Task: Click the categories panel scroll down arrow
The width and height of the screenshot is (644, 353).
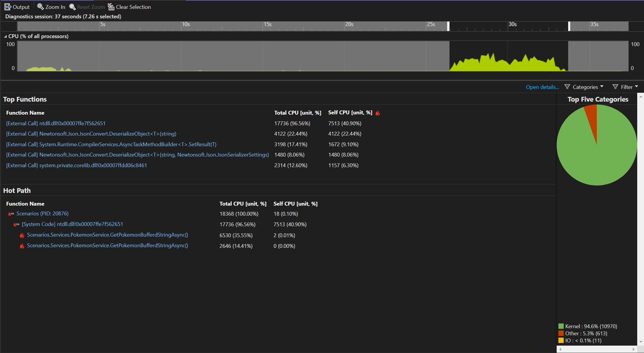Action: (x=641, y=342)
